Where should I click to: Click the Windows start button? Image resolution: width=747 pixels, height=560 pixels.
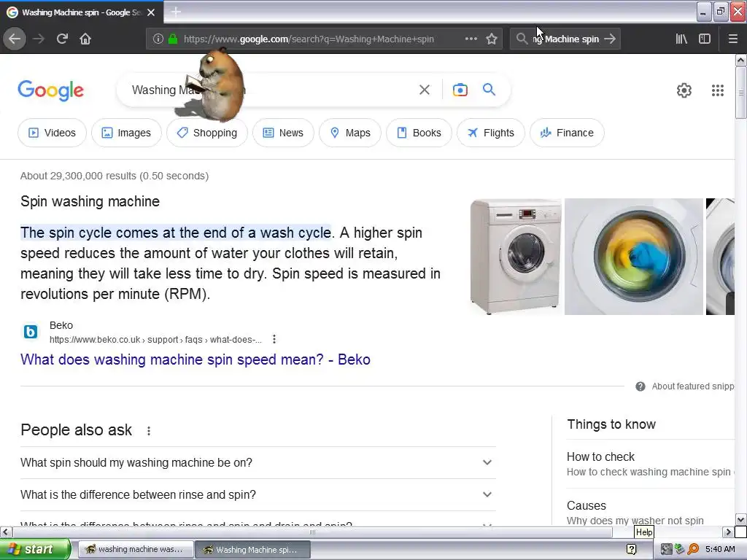35,550
